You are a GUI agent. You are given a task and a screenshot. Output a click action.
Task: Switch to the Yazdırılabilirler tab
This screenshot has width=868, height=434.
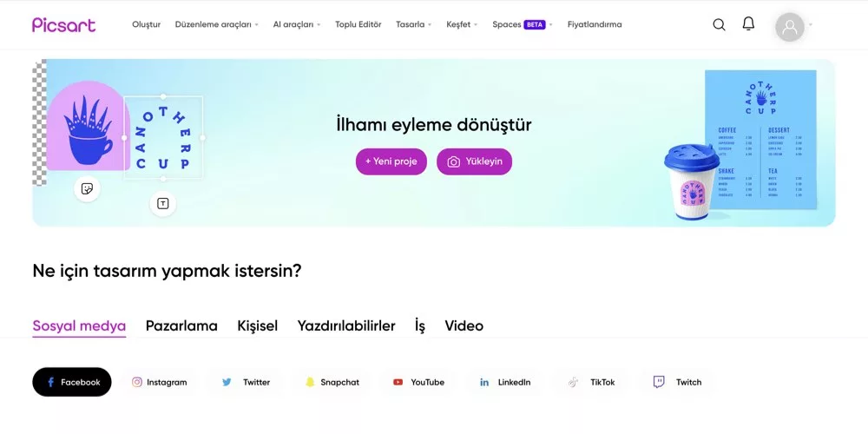[346, 325]
